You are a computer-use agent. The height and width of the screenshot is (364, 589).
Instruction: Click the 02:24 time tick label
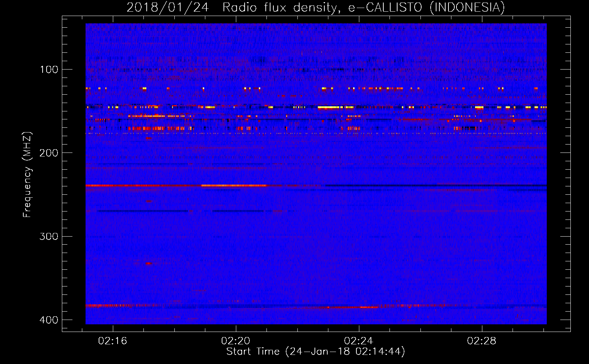(359, 341)
